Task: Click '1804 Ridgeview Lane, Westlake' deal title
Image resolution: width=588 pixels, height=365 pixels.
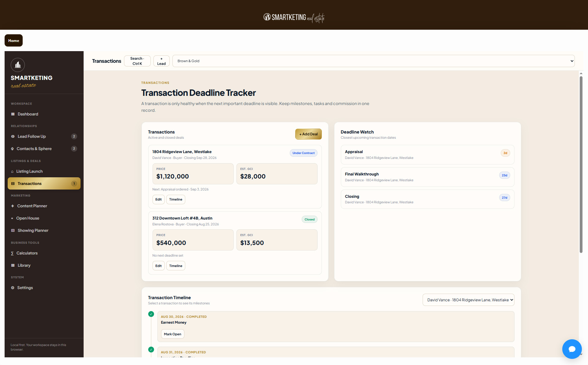Action: tap(182, 152)
